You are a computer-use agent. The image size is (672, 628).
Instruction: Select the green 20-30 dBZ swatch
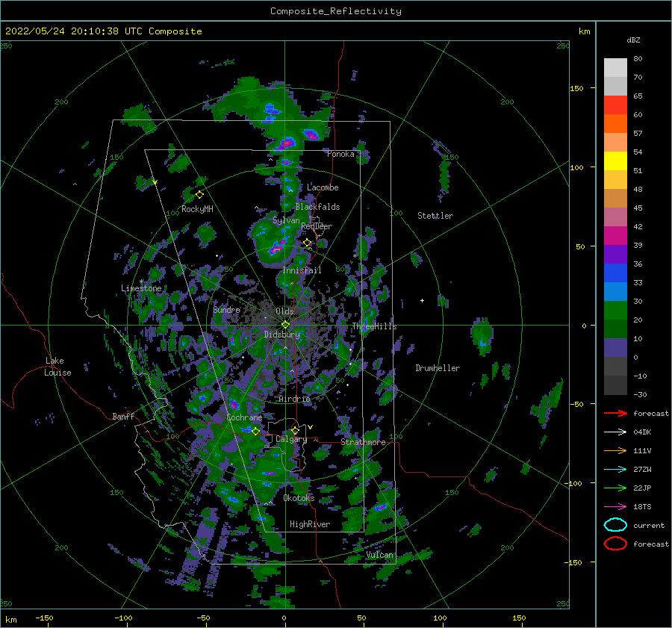[x=615, y=311]
